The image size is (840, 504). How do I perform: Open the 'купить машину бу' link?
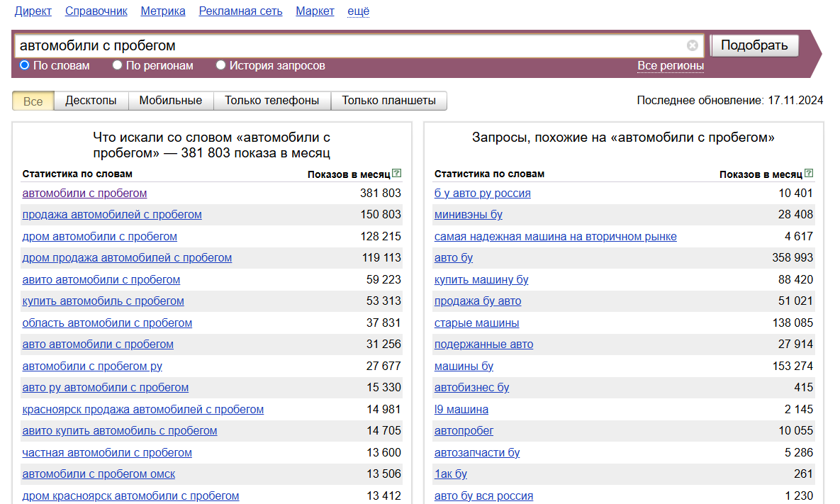coord(481,280)
